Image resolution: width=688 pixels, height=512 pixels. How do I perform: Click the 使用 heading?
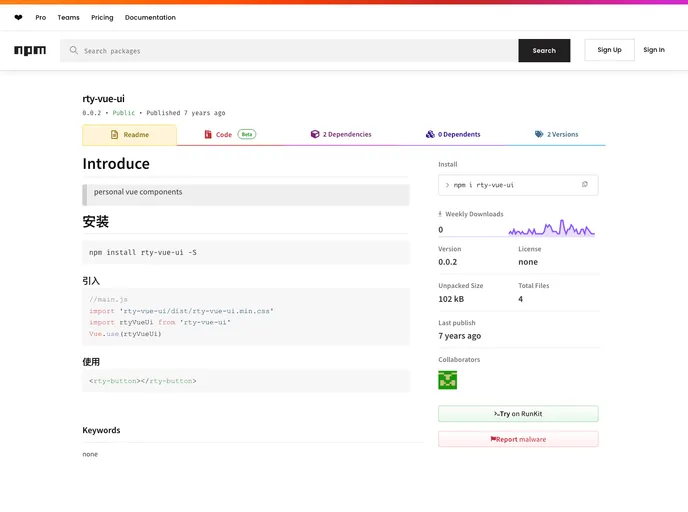click(91, 362)
